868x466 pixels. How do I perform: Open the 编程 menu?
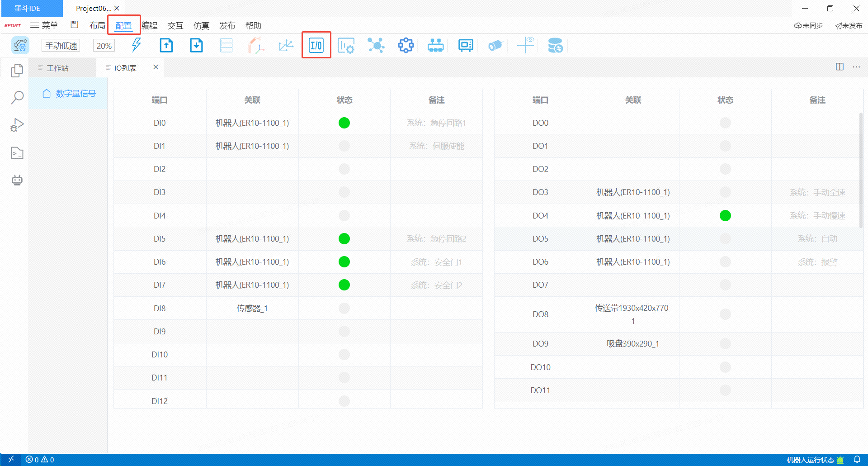(x=150, y=25)
